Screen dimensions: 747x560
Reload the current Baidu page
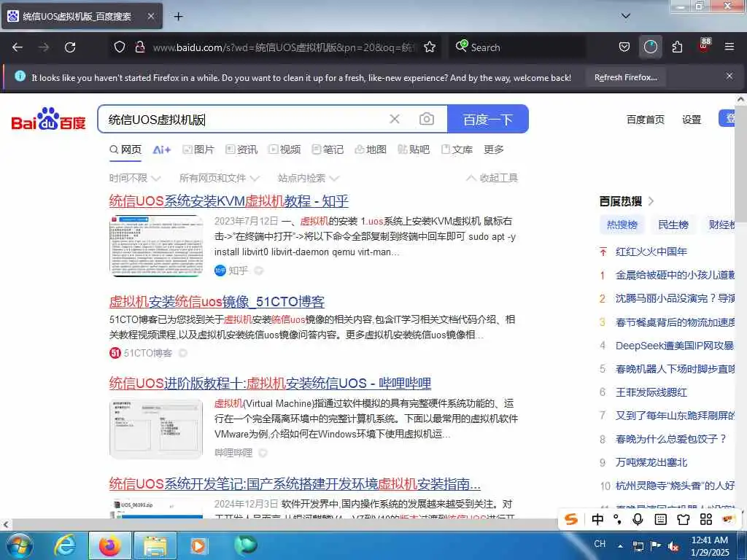[70, 47]
